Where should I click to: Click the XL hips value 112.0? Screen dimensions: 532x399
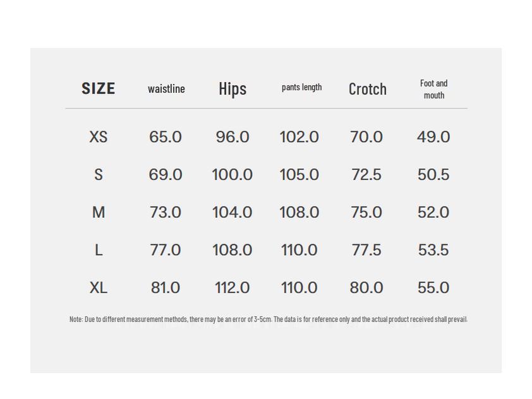[232, 288]
